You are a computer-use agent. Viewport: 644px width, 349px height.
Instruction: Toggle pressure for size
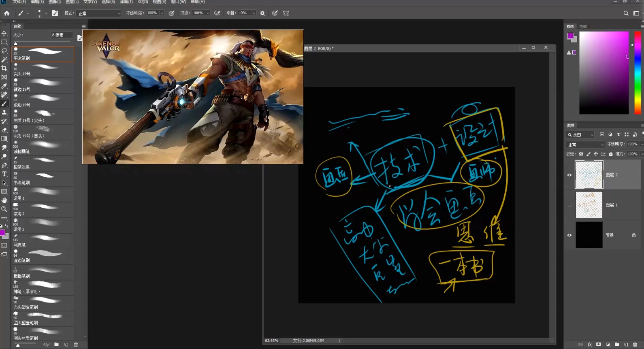tap(275, 13)
